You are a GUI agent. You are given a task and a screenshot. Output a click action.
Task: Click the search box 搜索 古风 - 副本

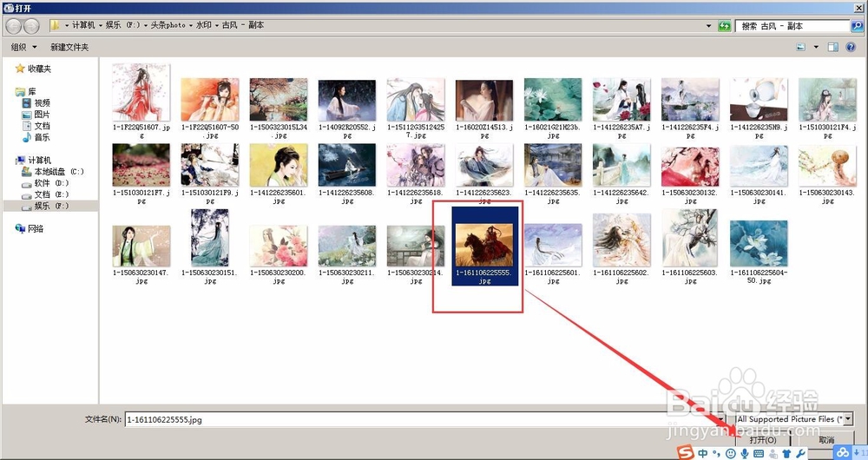[x=792, y=25]
